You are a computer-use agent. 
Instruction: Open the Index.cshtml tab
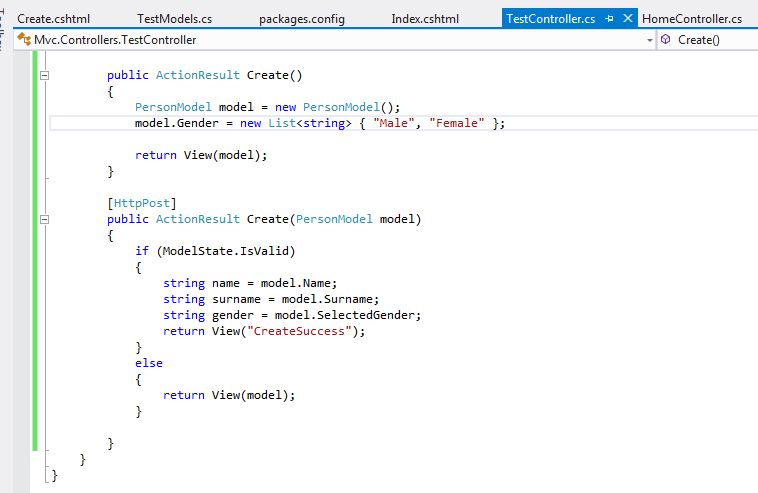[x=427, y=19]
